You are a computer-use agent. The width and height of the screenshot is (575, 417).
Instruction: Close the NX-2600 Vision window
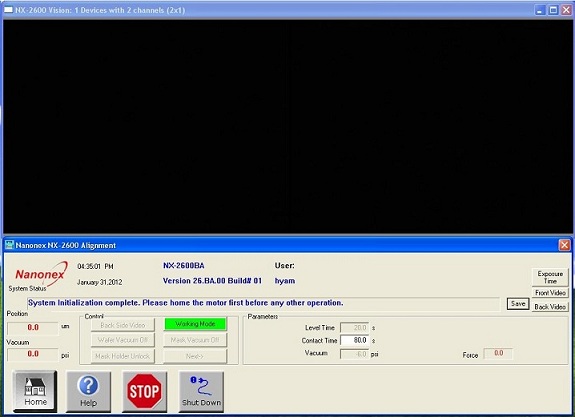pyautogui.click(x=566, y=10)
